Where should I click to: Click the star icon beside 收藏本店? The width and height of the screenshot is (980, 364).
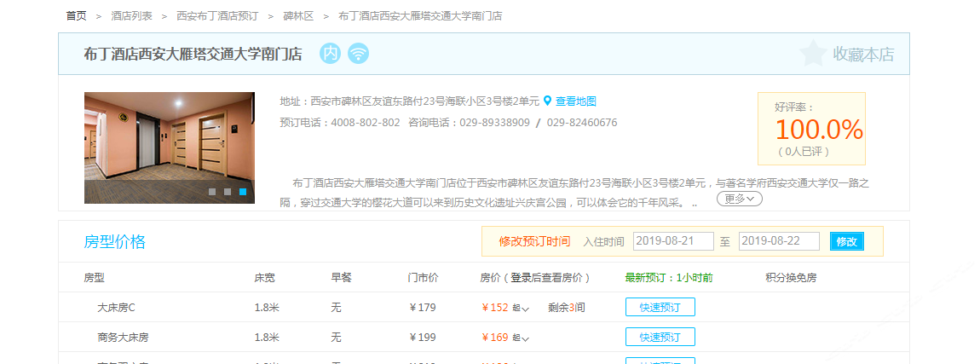[x=812, y=53]
